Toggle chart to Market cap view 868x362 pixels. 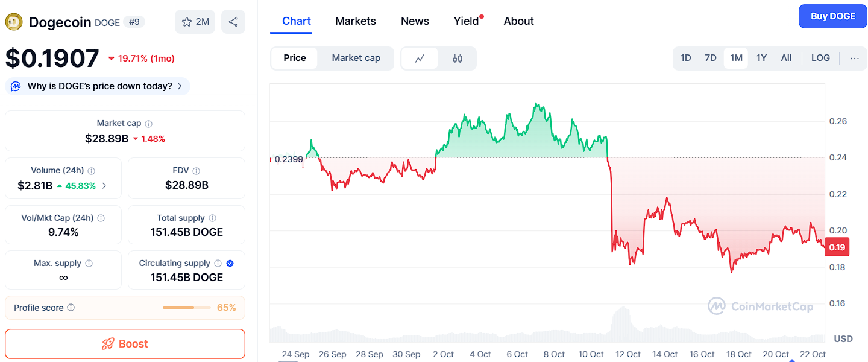point(356,59)
